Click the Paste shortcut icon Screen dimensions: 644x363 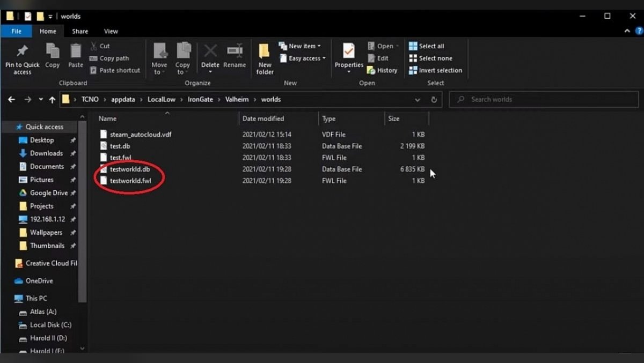(94, 70)
